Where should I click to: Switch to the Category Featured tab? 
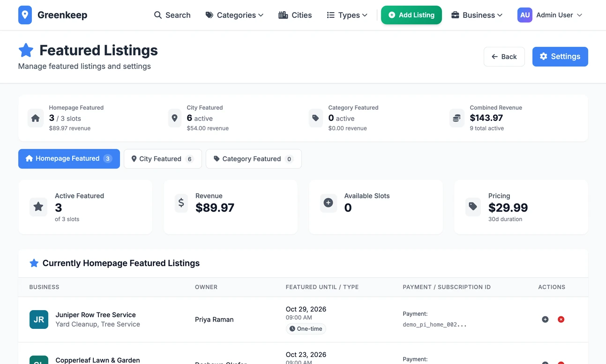click(254, 159)
